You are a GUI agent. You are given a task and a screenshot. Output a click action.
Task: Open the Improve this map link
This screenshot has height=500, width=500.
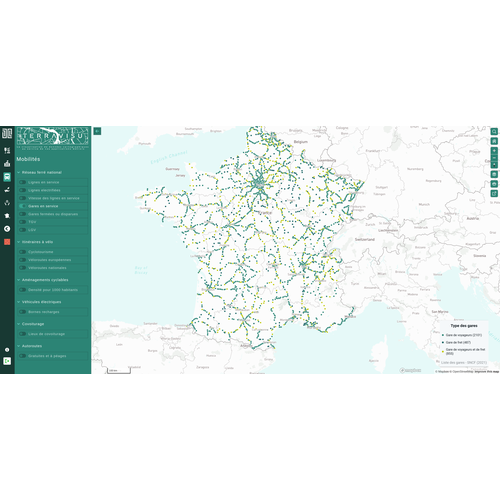[487, 371]
